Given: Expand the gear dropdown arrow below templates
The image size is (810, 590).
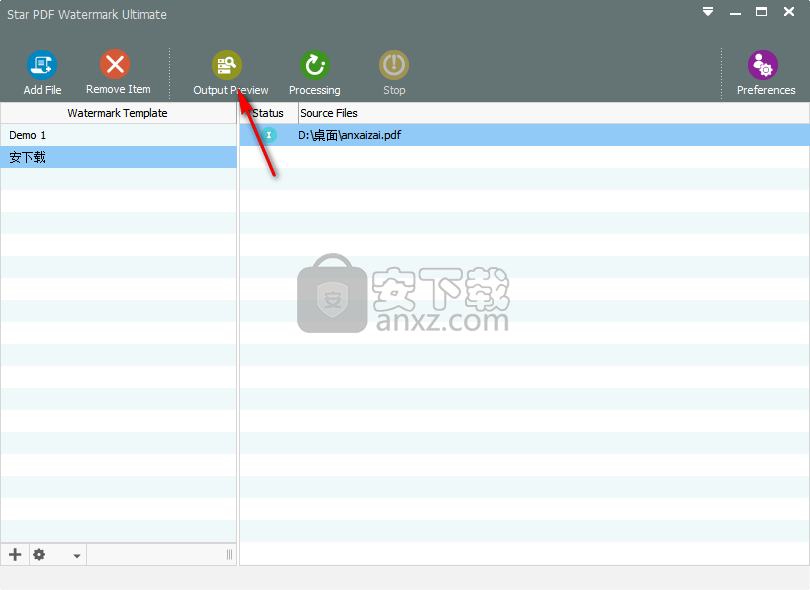Looking at the screenshot, I should [76, 556].
